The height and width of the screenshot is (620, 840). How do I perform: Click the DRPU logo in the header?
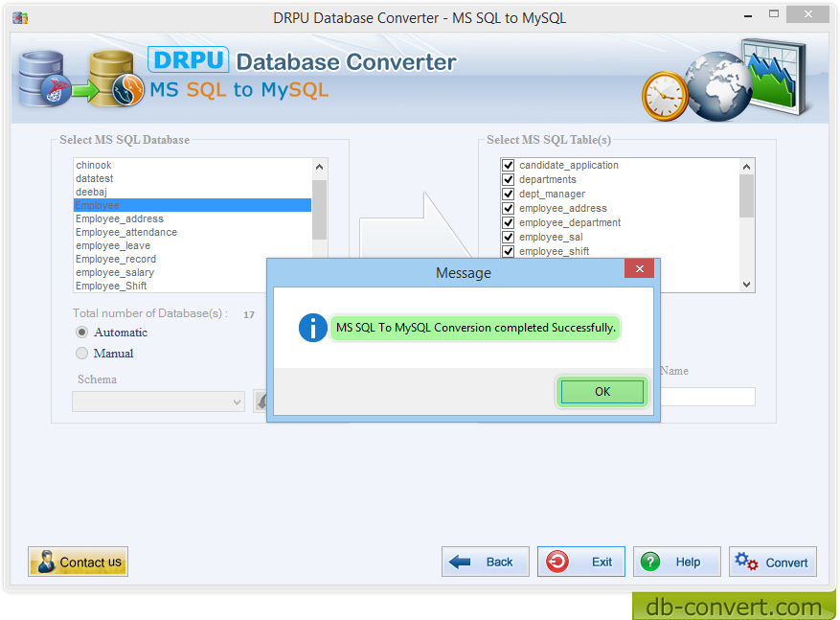pyautogui.click(x=189, y=60)
